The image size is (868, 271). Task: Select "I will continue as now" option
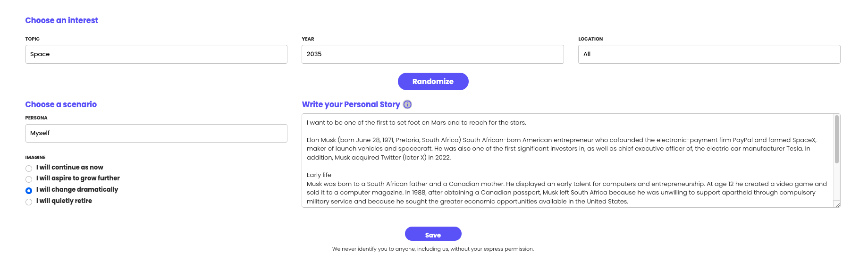point(29,169)
